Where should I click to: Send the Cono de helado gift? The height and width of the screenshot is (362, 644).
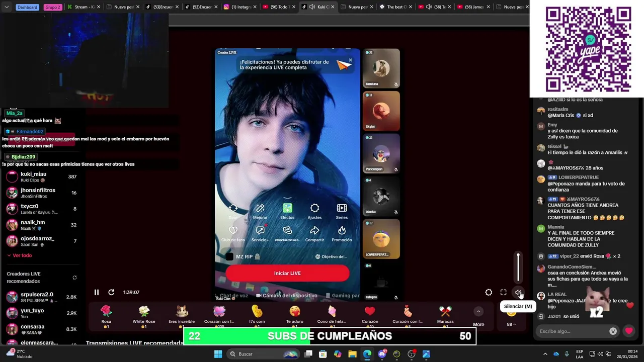pyautogui.click(x=332, y=316)
